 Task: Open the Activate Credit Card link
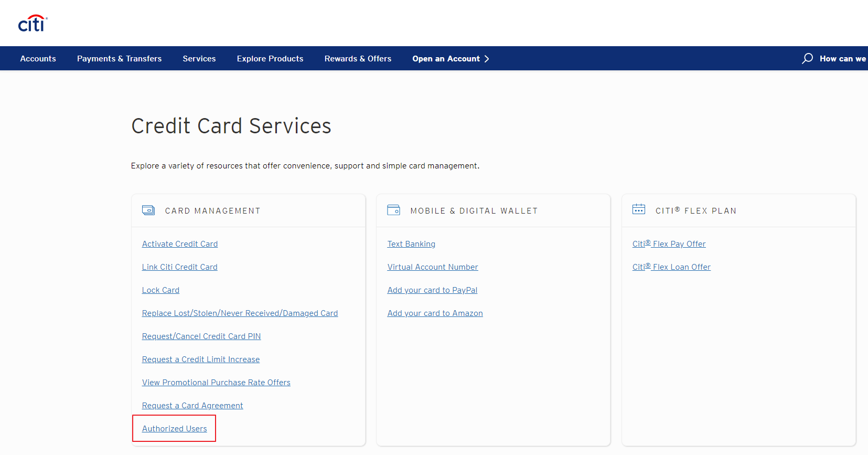(179, 244)
